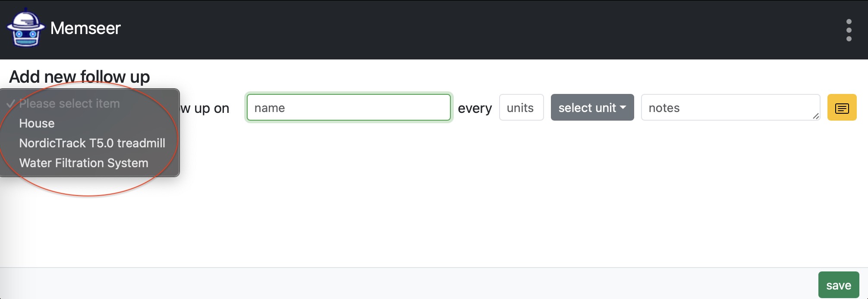Click the every label text
This screenshot has height=299, width=868.
tap(475, 108)
